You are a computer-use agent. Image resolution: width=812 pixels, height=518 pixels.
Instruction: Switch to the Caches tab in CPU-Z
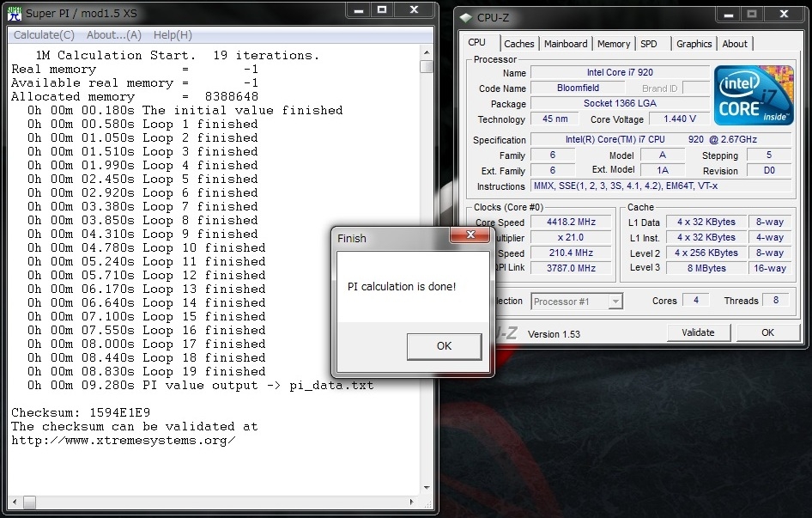coord(519,44)
